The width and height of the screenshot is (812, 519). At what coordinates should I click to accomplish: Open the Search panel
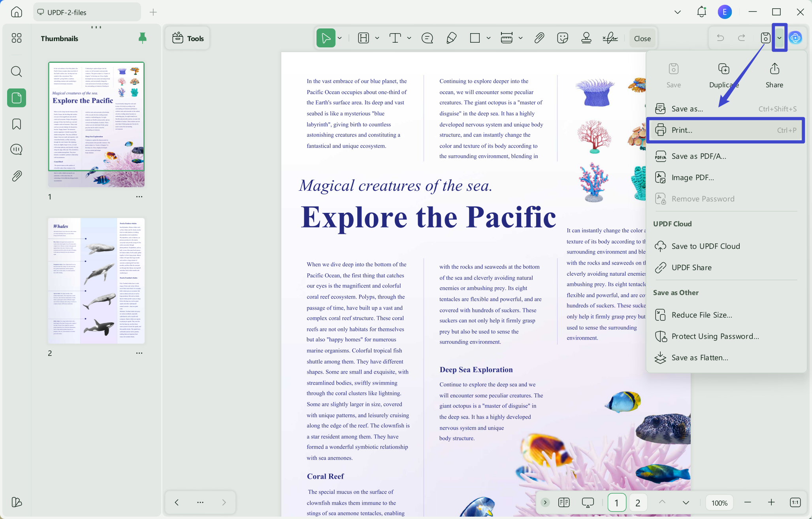tap(17, 71)
